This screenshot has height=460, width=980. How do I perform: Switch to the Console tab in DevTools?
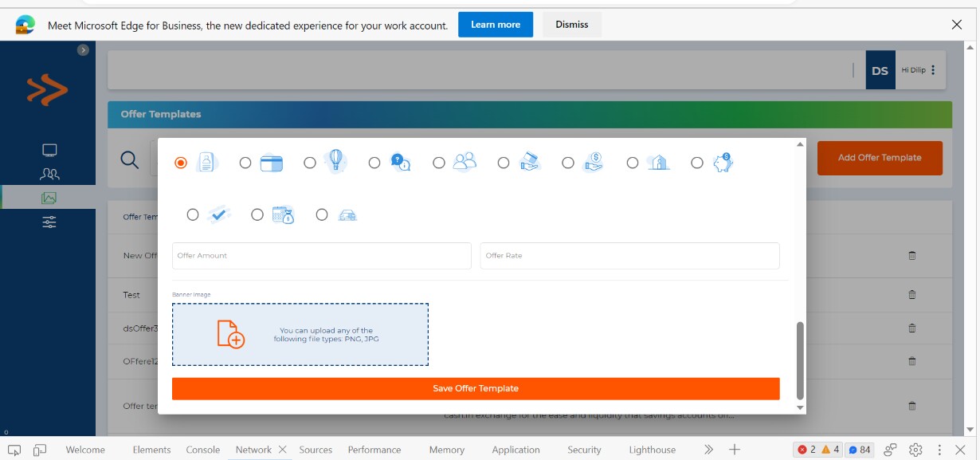click(x=203, y=449)
